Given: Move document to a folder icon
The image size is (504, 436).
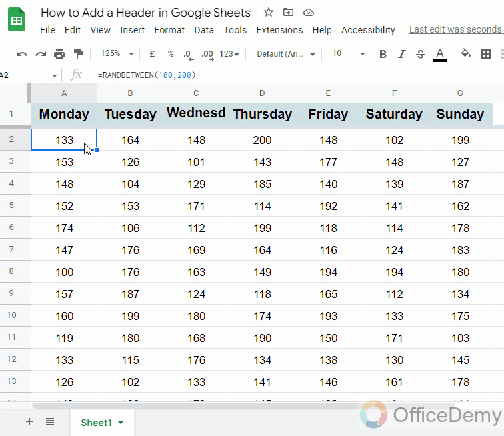Looking at the screenshot, I should coord(288,13).
